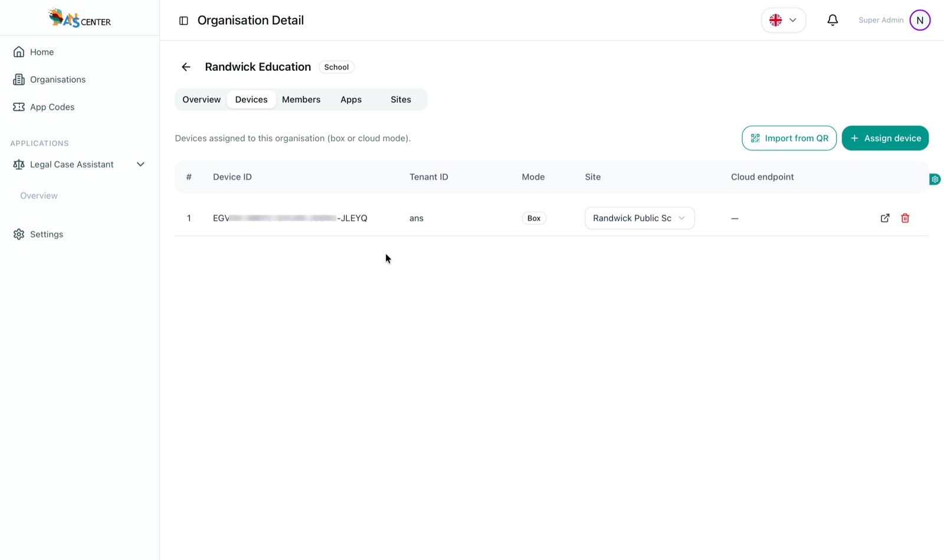Switch to the Apps tab

pos(351,100)
